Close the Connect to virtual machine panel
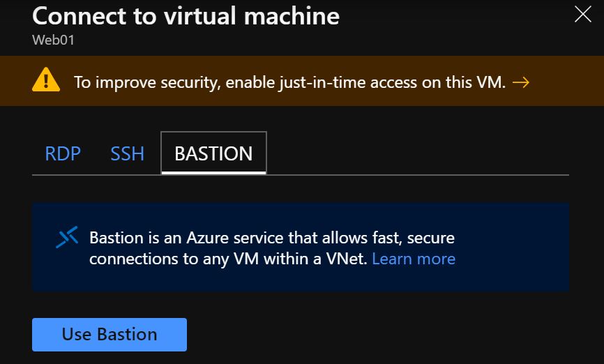604x364 pixels. pyautogui.click(x=582, y=14)
